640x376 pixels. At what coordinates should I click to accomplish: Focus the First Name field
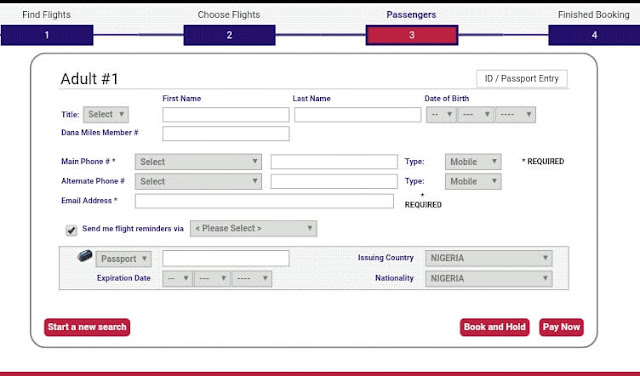point(226,115)
